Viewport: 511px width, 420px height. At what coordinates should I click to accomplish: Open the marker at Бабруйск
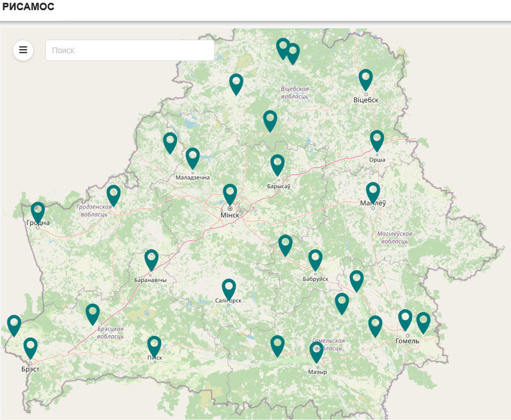click(x=316, y=259)
